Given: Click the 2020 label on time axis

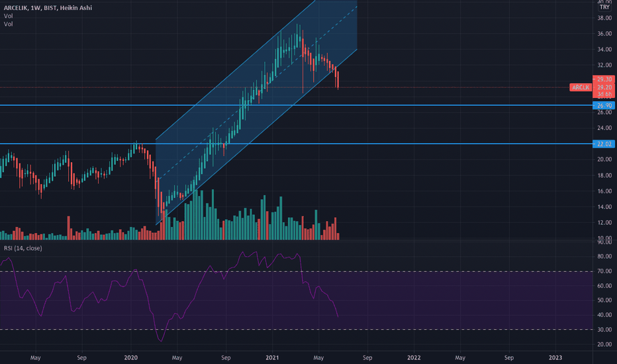Looking at the screenshot, I should click(130, 357).
